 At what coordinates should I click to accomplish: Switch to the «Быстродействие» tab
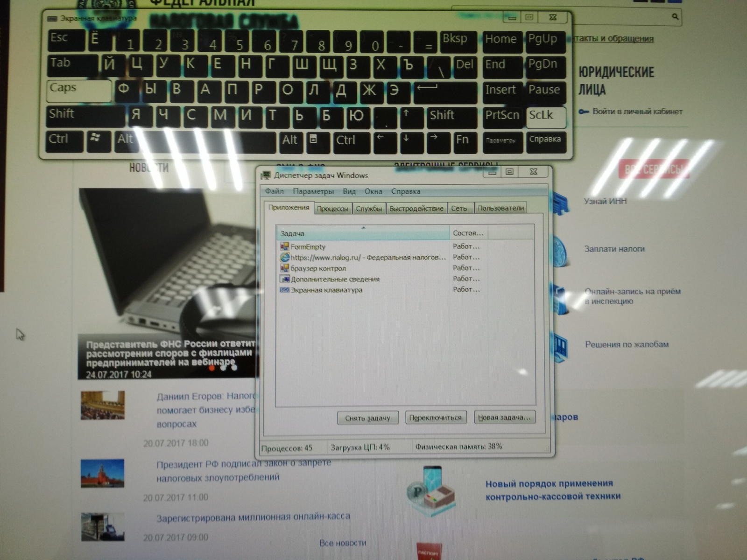pyautogui.click(x=416, y=209)
